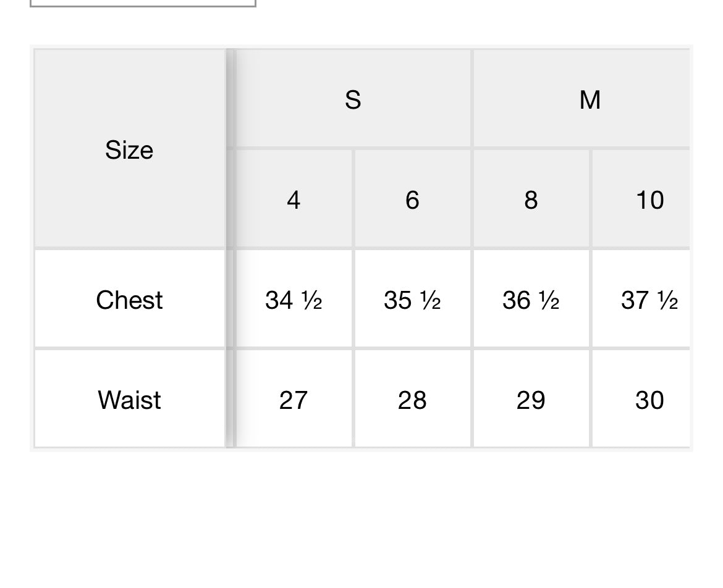
Task: Click waist measurement 28 cell
Action: 412,400
